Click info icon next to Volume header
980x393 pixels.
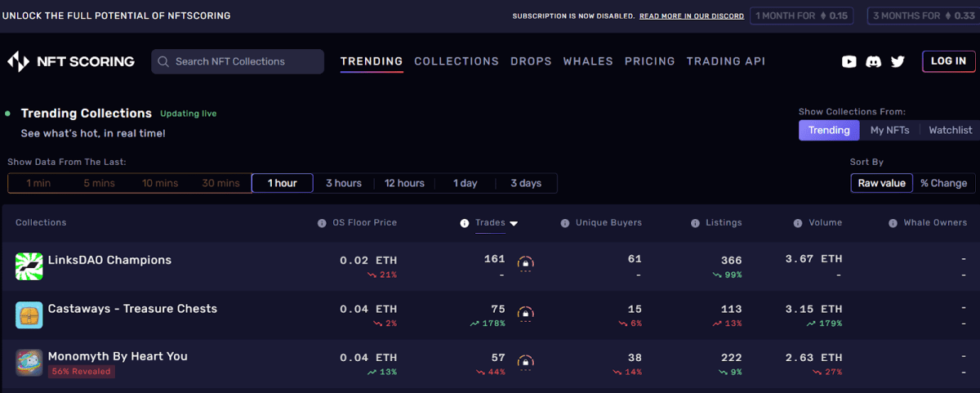(x=798, y=223)
